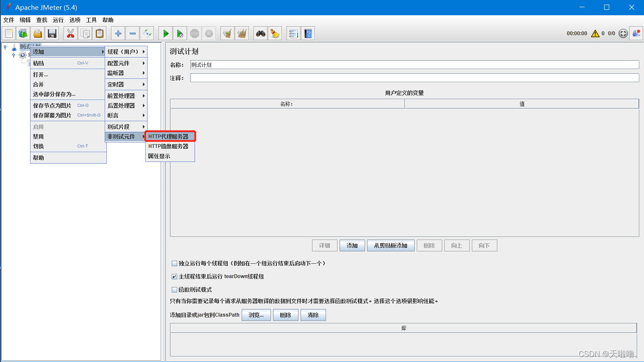Click the Expand All plus icon
644x362 pixels.
click(118, 33)
